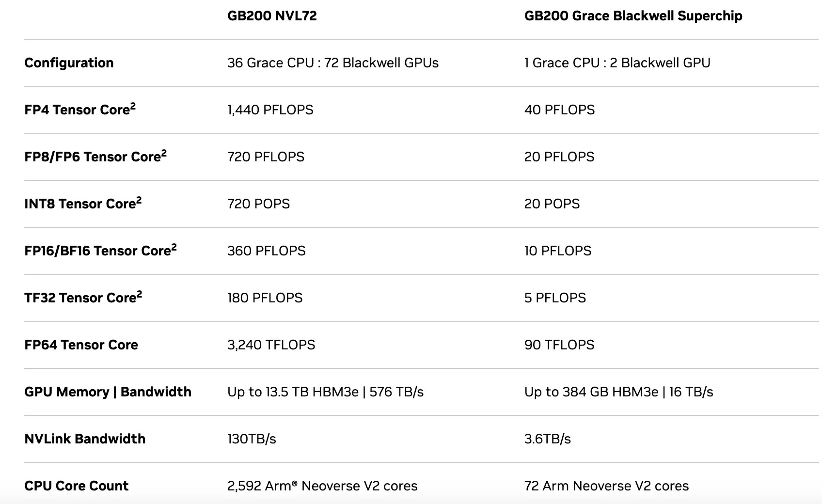Click the 1 Grace CPU : 2 Blackwell GPU cell
The width and height of the screenshot is (822, 504).
click(x=617, y=63)
